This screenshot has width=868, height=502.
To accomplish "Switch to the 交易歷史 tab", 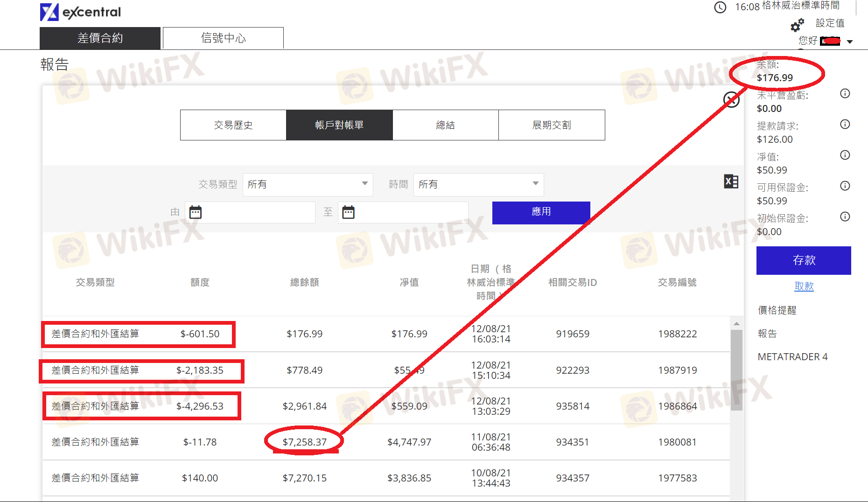I will (233, 125).
